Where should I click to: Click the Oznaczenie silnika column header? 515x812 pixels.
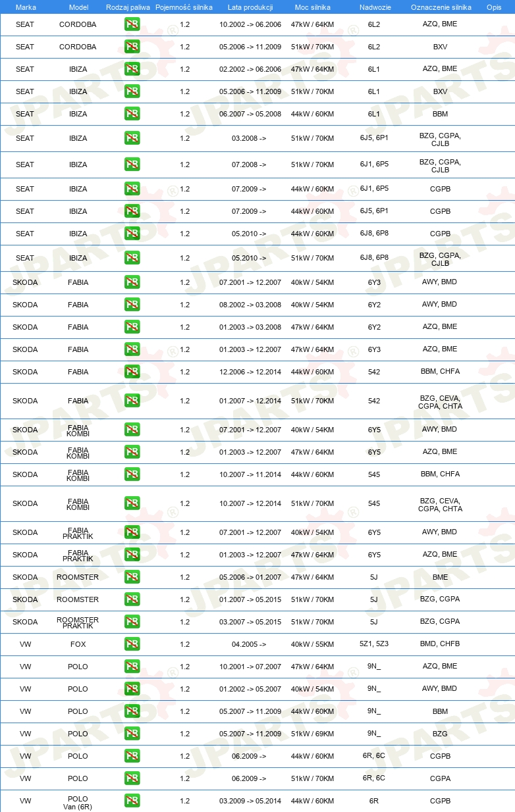(x=441, y=7)
